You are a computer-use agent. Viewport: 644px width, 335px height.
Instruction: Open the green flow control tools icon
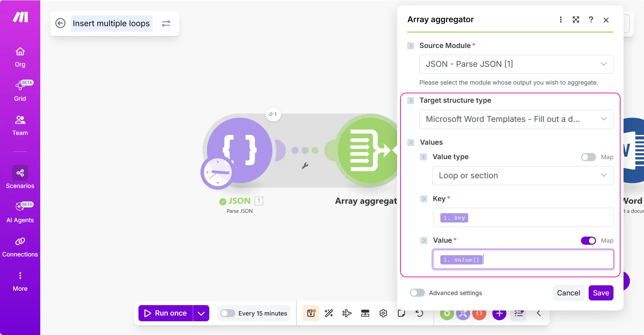pos(447,314)
